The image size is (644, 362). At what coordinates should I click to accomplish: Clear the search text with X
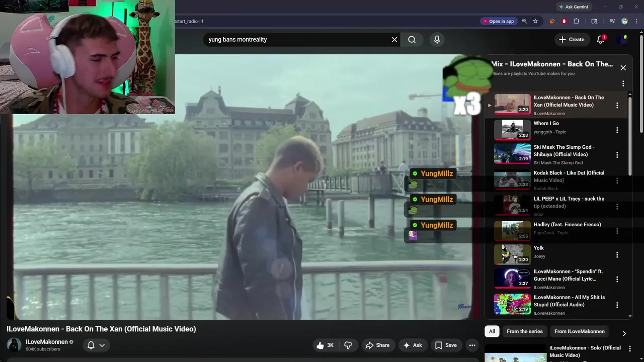click(394, 40)
